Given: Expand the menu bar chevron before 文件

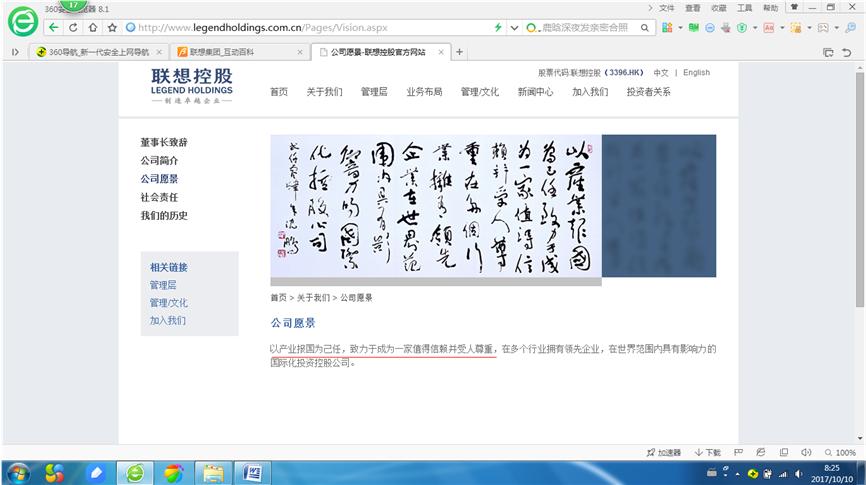Looking at the screenshot, I should click(650, 8).
